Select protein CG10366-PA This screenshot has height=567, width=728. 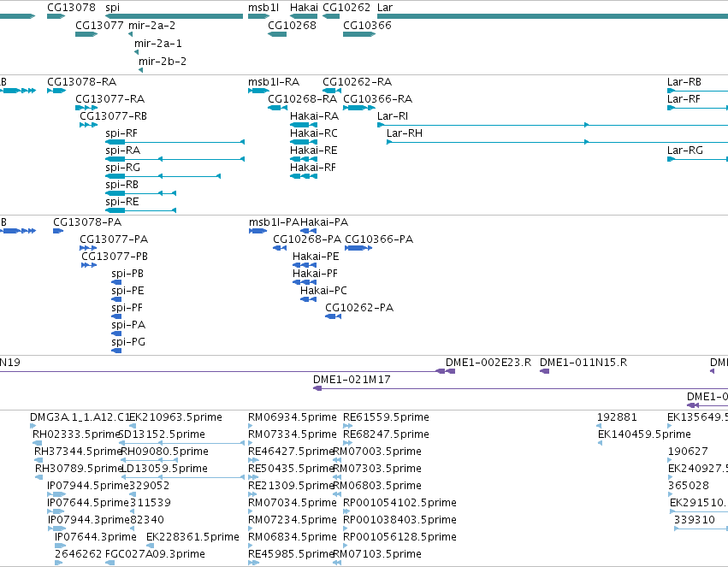[x=379, y=239]
